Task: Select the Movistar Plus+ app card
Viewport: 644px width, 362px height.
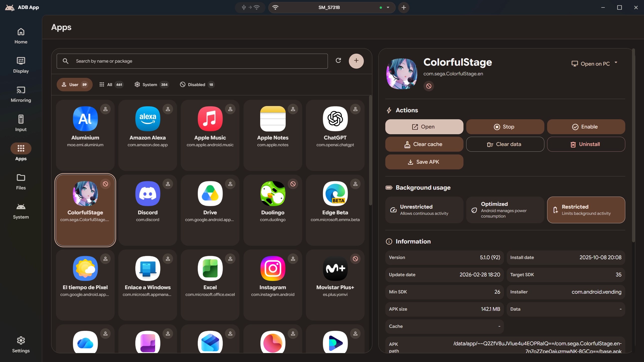Action: (335, 285)
